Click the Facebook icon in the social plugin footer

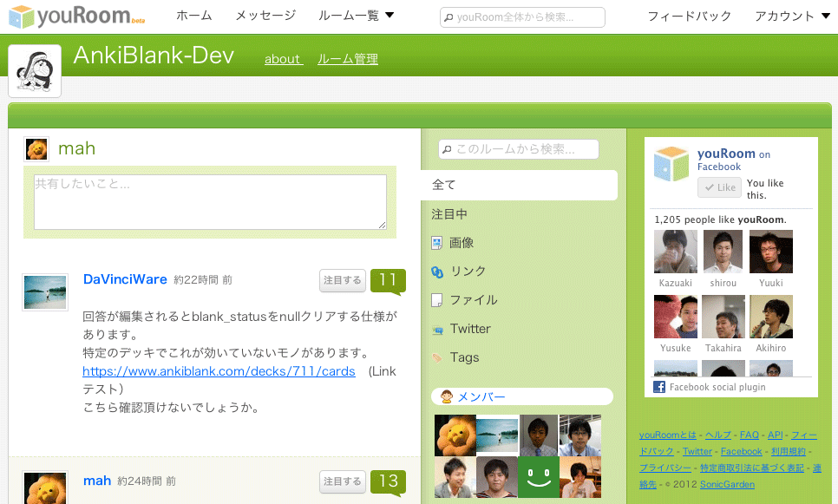659,387
